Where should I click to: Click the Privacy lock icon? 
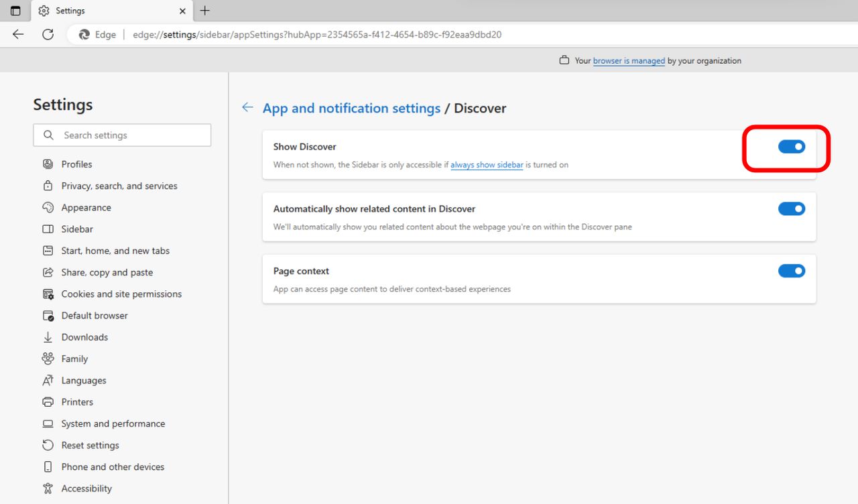pyautogui.click(x=48, y=186)
